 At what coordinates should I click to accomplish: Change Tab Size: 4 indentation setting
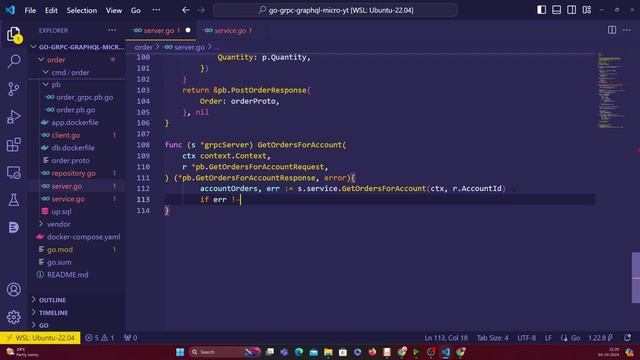click(493, 338)
